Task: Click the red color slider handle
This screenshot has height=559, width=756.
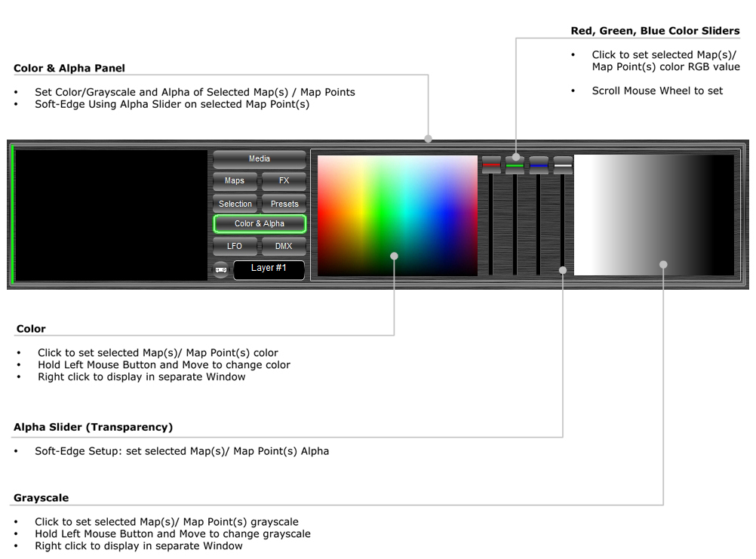Action: coord(491,164)
